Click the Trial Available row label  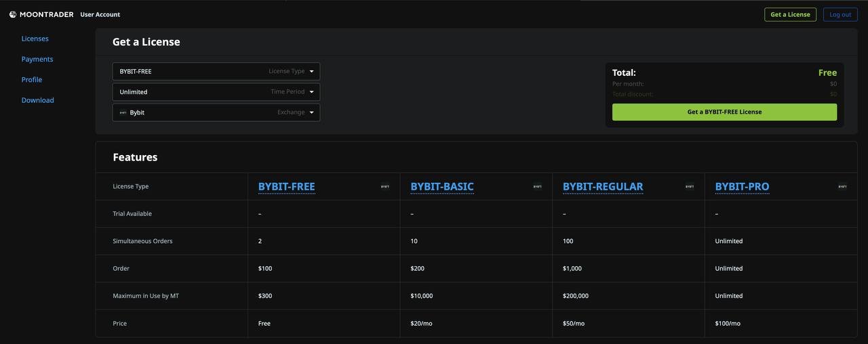132,214
